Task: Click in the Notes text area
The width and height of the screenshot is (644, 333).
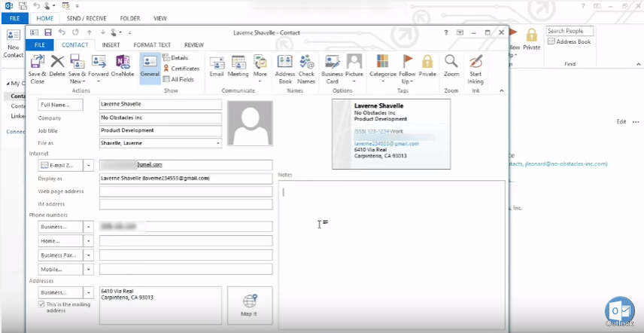Action: point(392,255)
